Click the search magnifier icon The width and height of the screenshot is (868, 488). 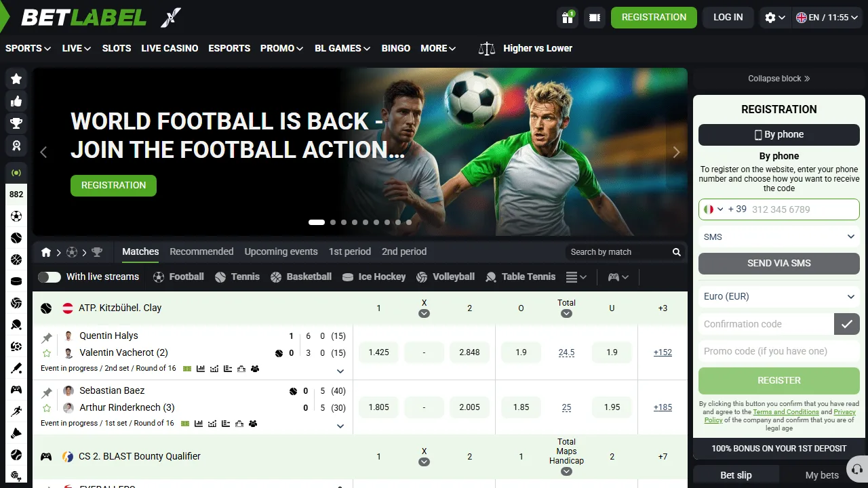(x=676, y=252)
